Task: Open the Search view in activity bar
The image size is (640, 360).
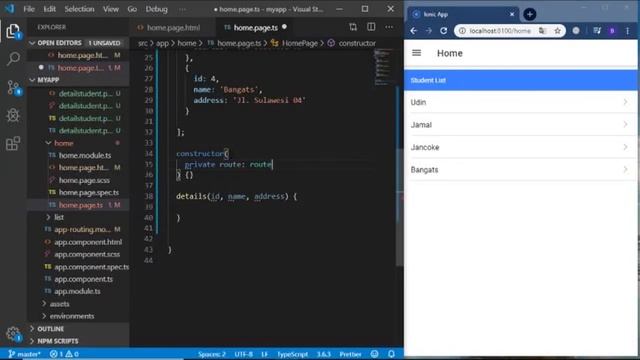Action: tap(13, 58)
